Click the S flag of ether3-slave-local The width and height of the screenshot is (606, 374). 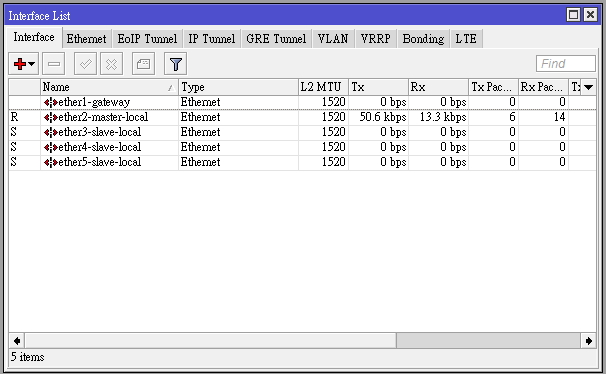pos(14,132)
